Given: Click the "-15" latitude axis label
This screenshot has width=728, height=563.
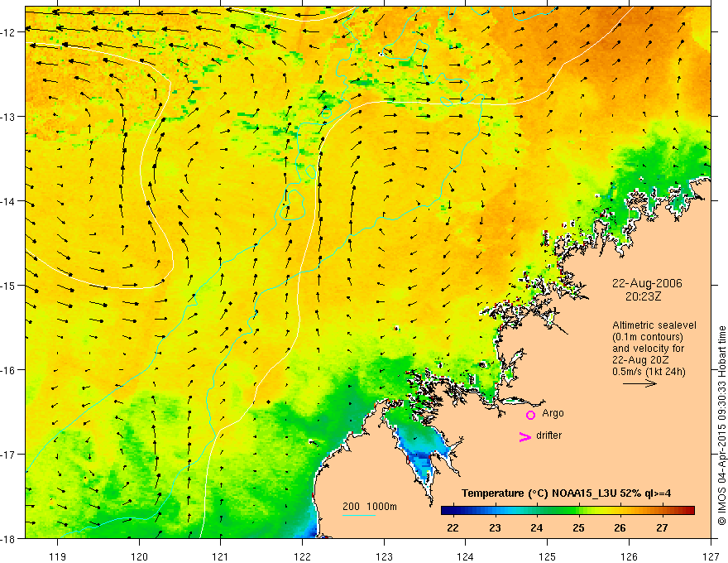Looking at the screenshot, I should tap(8, 286).
